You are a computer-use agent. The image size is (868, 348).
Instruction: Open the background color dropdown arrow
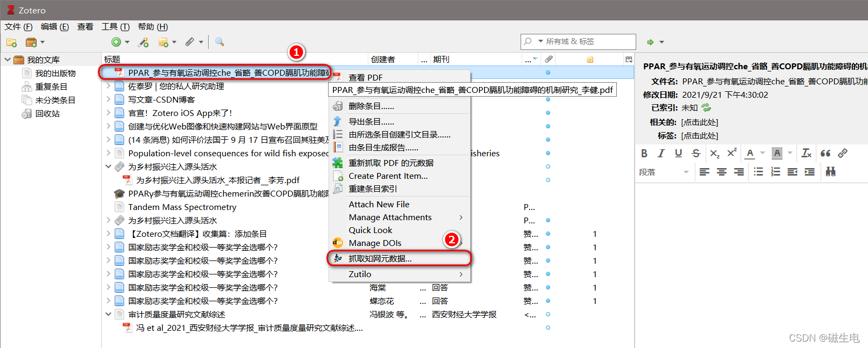tap(790, 153)
